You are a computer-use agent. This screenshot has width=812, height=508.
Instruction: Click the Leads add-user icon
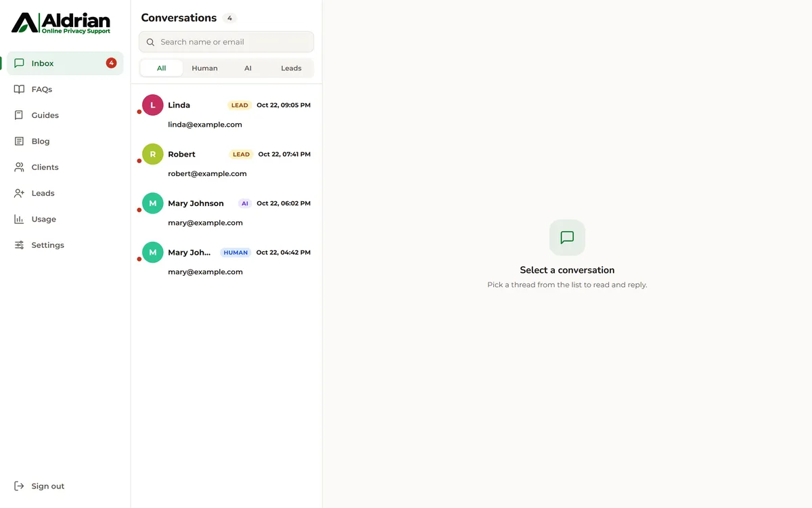click(19, 193)
